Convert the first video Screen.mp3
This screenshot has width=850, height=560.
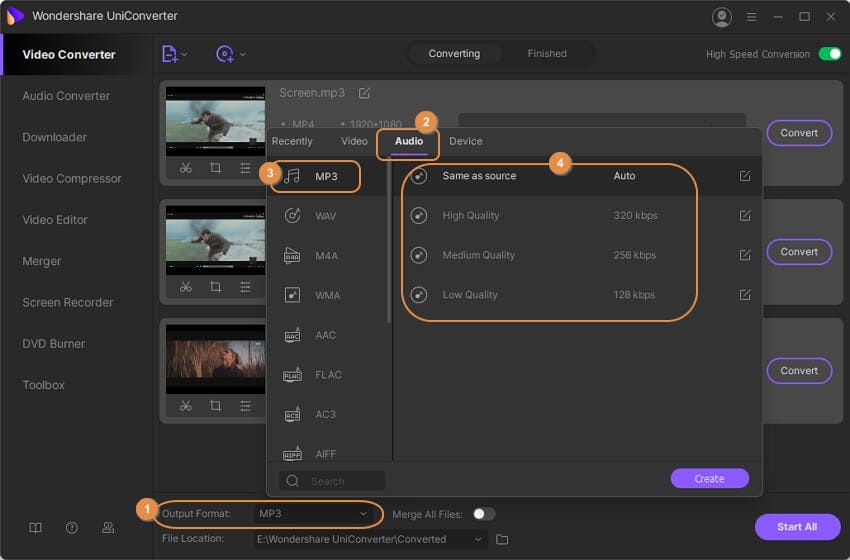[x=799, y=133]
